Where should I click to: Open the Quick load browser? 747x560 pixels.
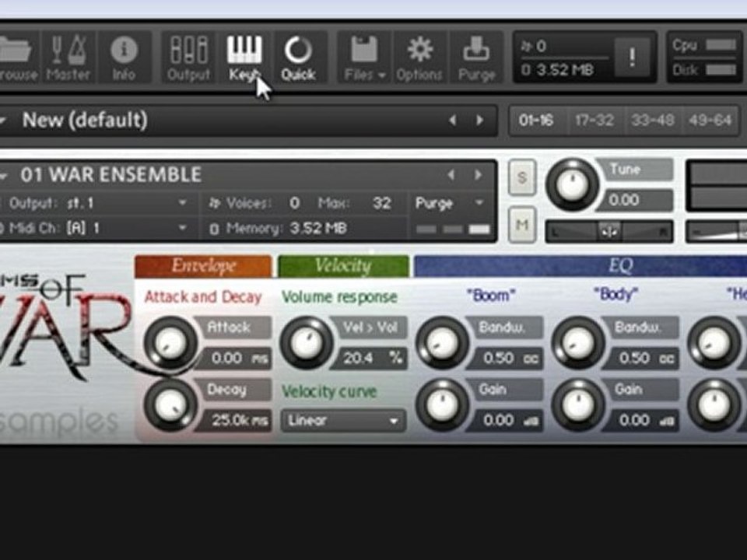(x=298, y=58)
